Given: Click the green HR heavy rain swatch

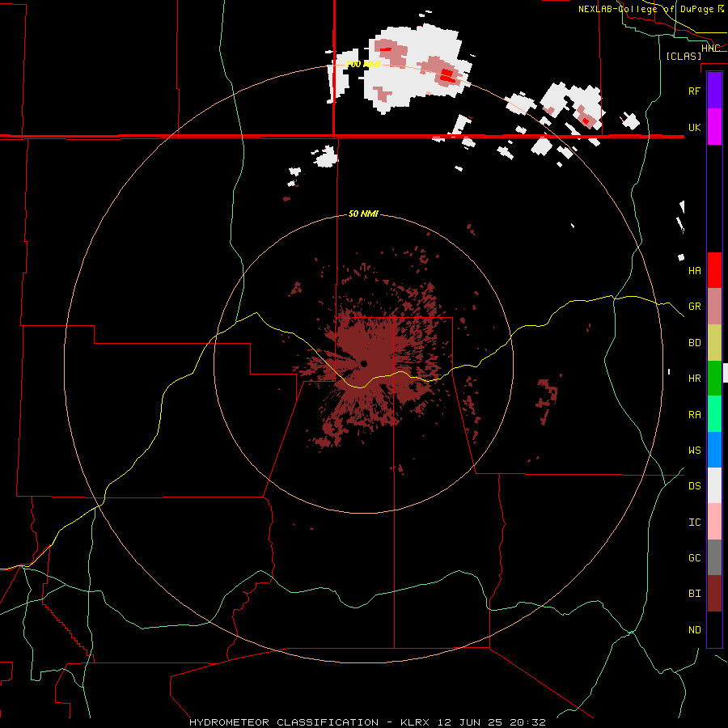Looking at the screenshot, I should click(x=714, y=378).
